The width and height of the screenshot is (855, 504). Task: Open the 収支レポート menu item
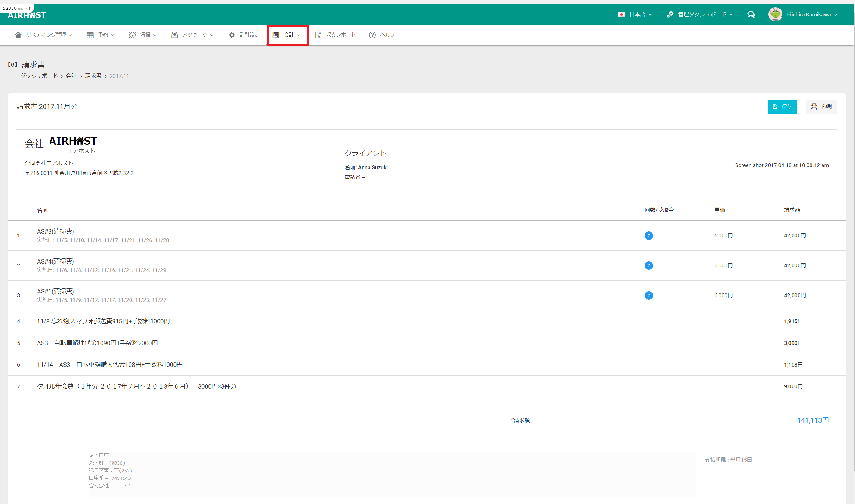click(336, 35)
